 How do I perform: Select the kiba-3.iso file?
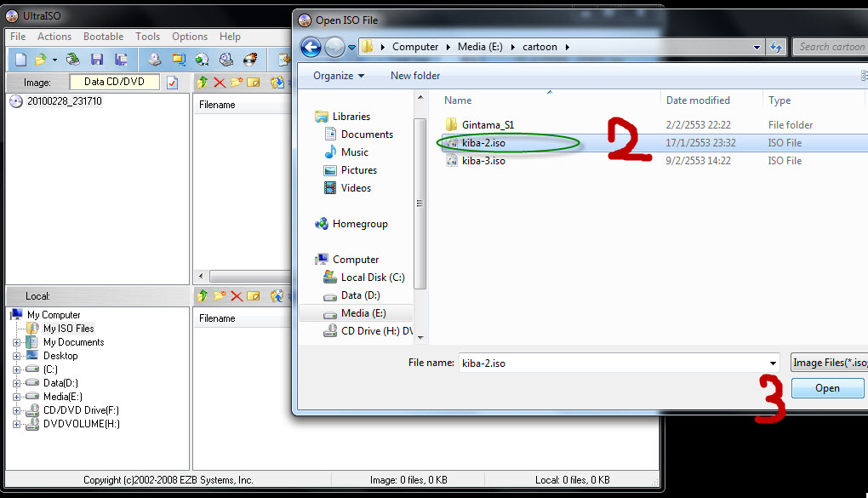click(x=483, y=161)
